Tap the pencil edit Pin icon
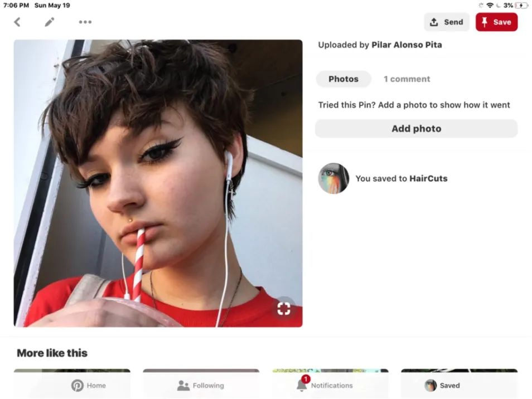Screen dimensions: 532x399 [50, 22]
